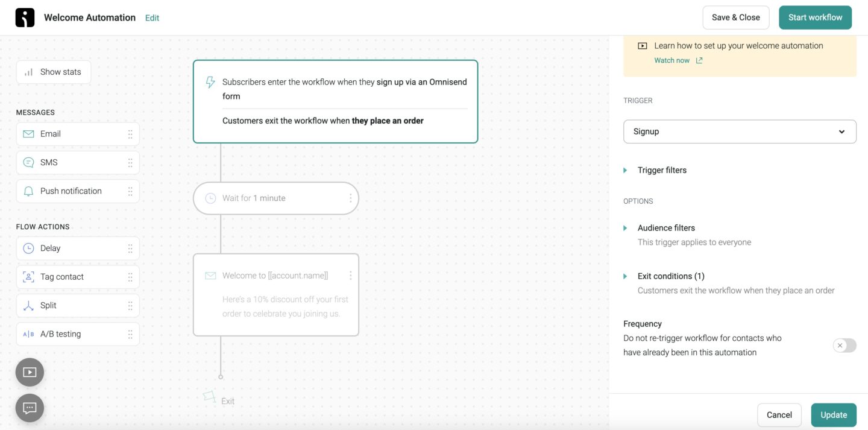The height and width of the screenshot is (430, 868).
Task: Click the Watch now link
Action: (671, 60)
